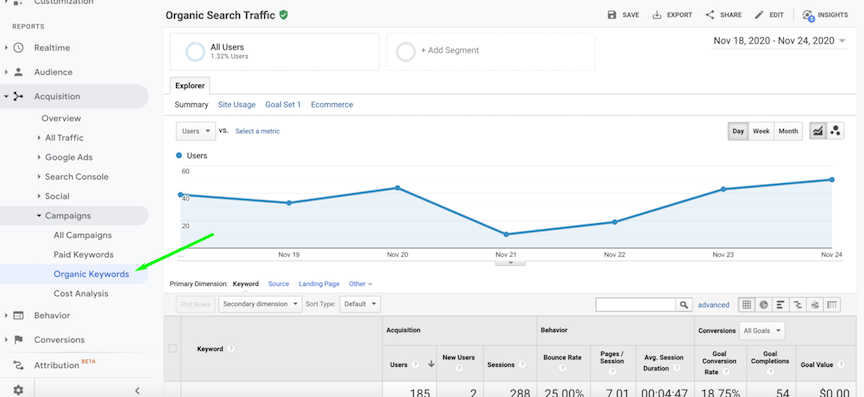Image resolution: width=864 pixels, height=397 pixels.
Task: Click help icon under Goal Completions
Action: [x=770, y=371]
